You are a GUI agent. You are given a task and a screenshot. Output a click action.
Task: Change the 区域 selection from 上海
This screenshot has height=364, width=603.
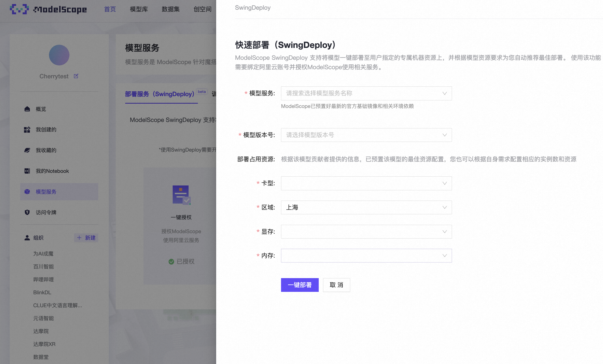pyautogui.click(x=366, y=207)
